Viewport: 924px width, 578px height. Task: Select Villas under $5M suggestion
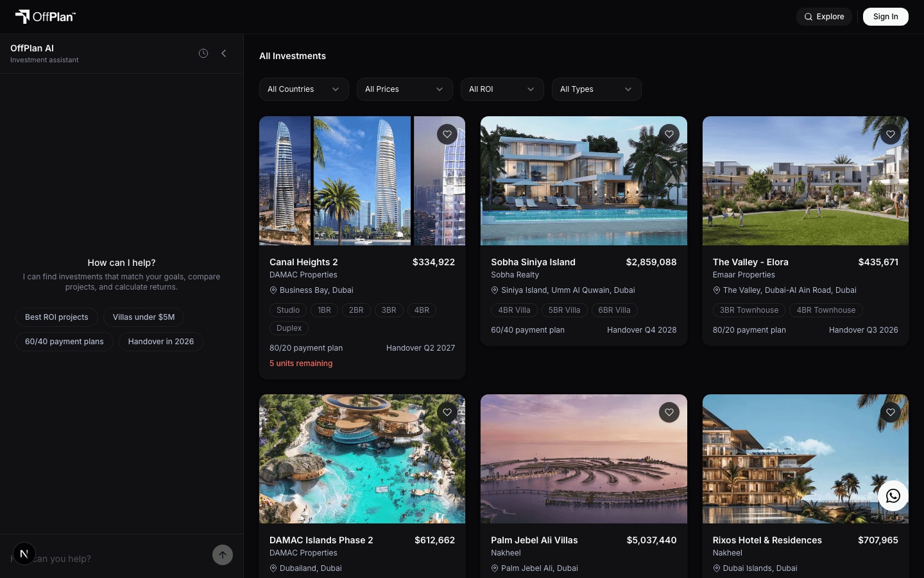(x=144, y=317)
